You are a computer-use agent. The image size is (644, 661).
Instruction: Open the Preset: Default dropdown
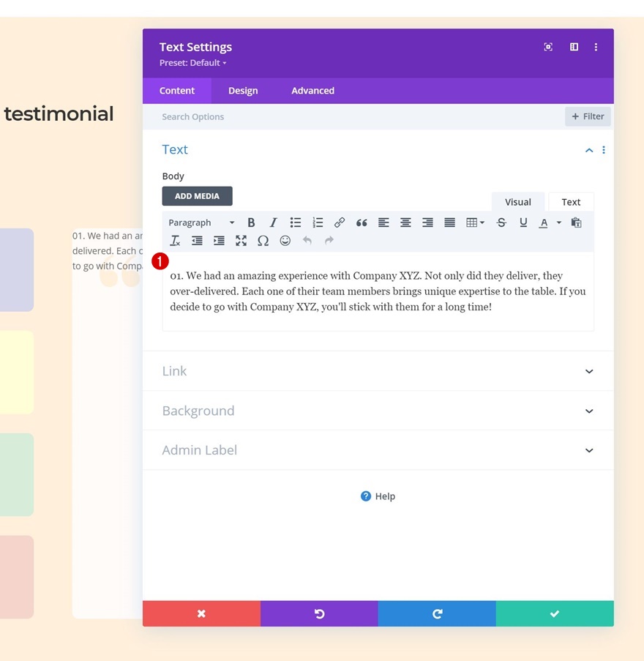[192, 63]
